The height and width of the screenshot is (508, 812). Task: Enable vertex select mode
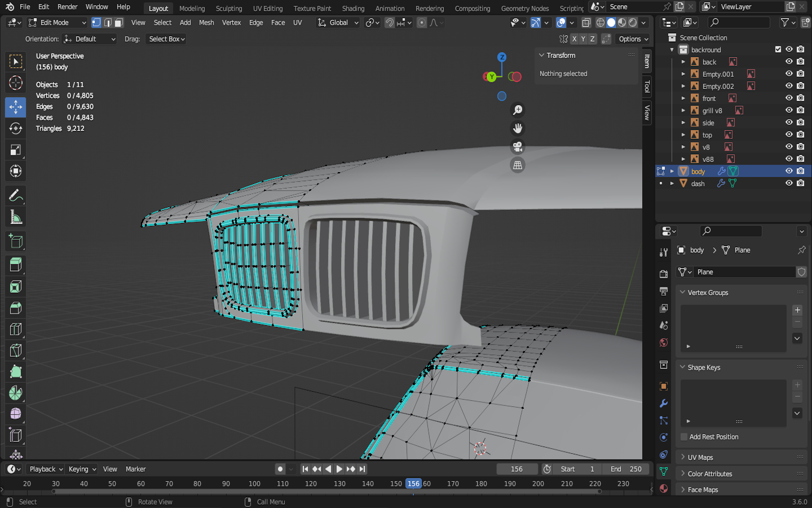(96, 23)
